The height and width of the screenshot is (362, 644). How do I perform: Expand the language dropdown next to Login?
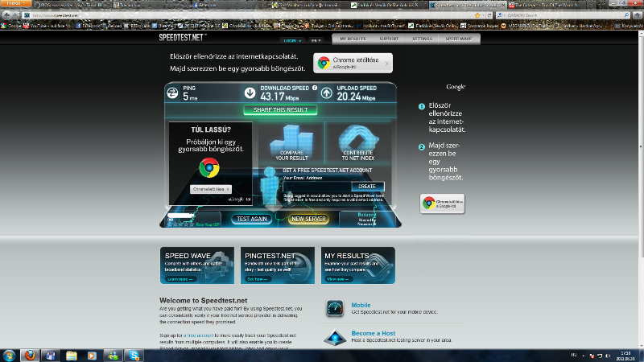tap(316, 41)
